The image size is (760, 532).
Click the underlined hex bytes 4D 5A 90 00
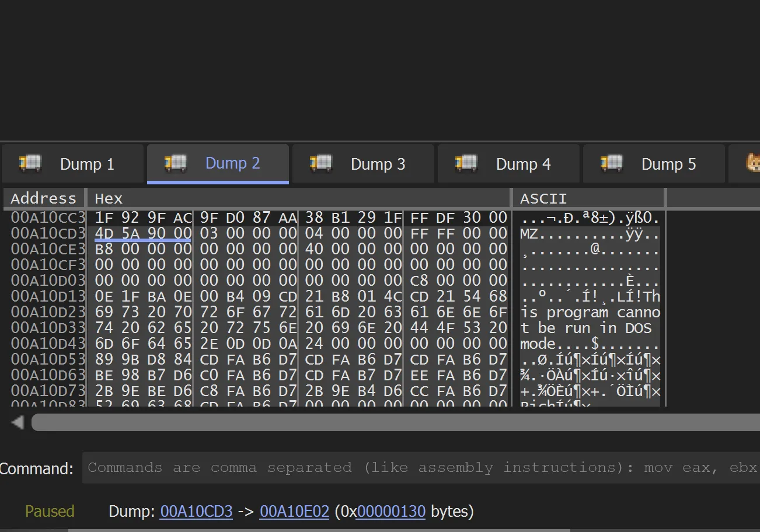(143, 233)
